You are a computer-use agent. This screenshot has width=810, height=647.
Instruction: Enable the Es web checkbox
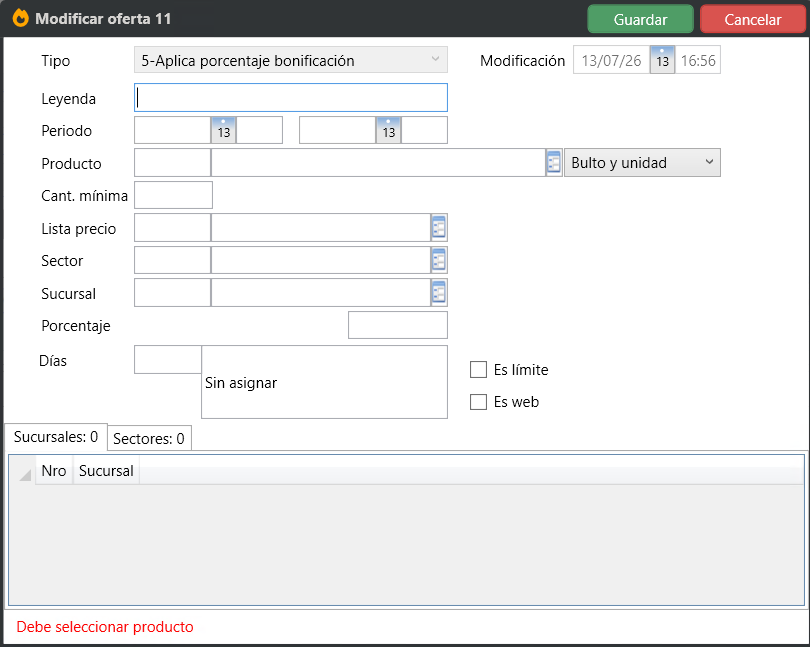478,402
